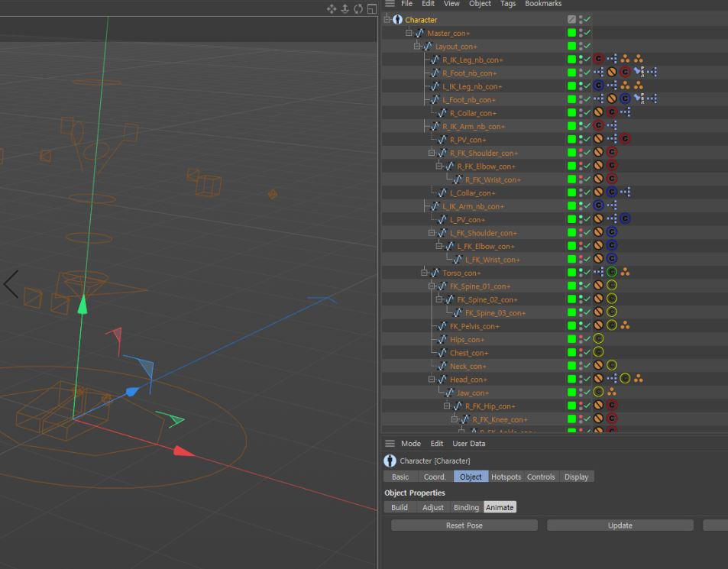The width and height of the screenshot is (728, 569).
Task: Click the orange three-dot tag on Torso_con+
Action: coord(625,273)
